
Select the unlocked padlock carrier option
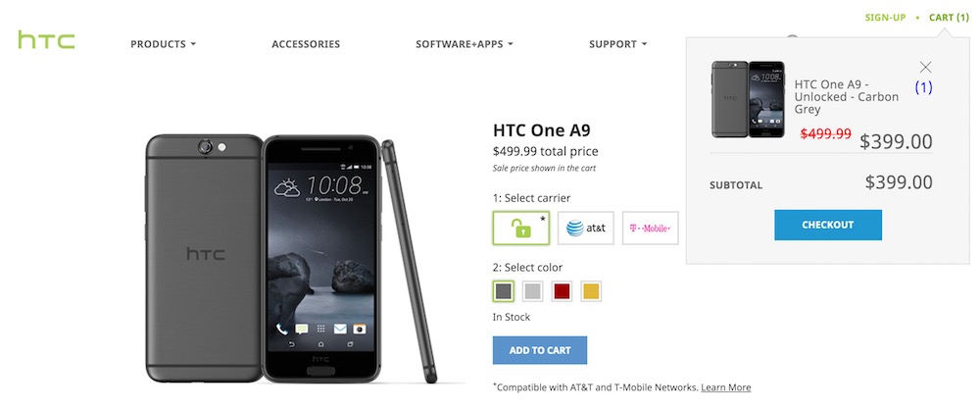point(521,228)
